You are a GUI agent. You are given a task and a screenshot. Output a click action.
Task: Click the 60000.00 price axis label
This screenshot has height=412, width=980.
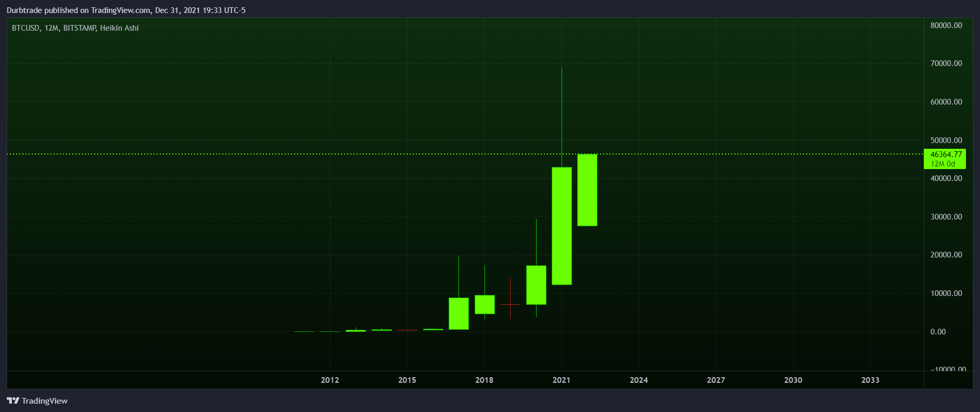[x=946, y=102]
